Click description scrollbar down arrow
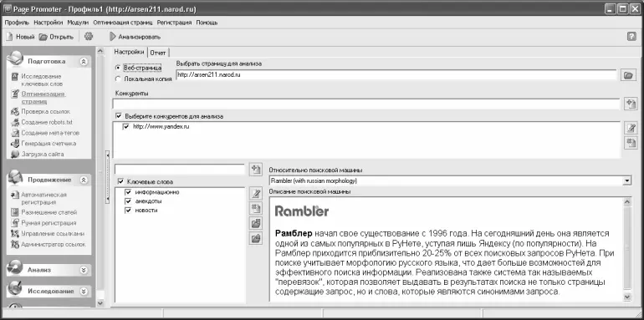 click(x=627, y=297)
